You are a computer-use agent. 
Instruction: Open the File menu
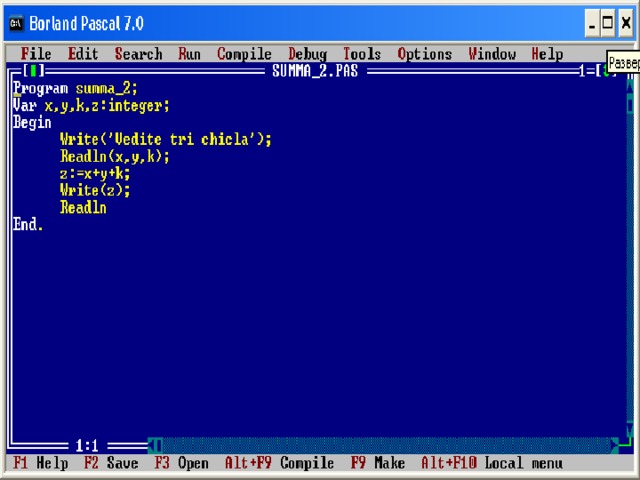[x=36, y=54]
